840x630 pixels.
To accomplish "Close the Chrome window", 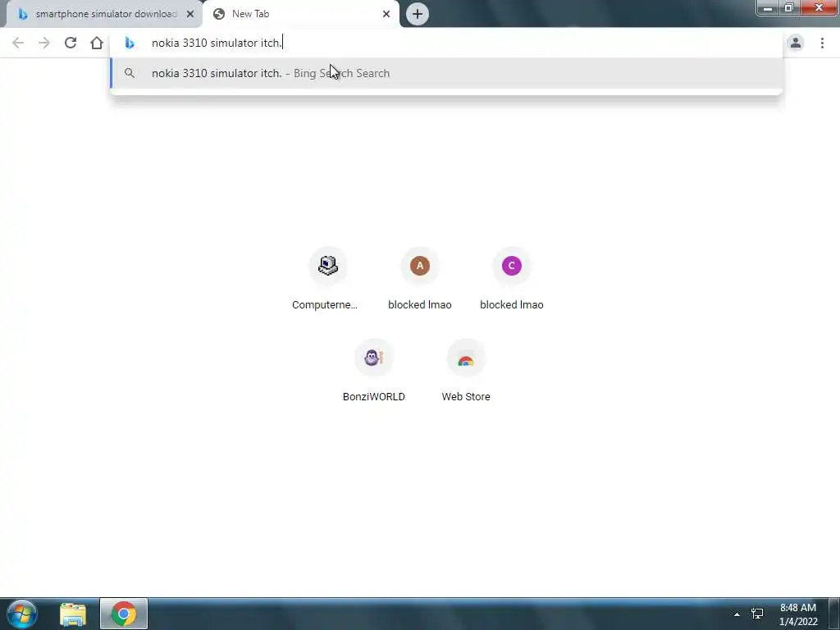I will tap(819, 7).
